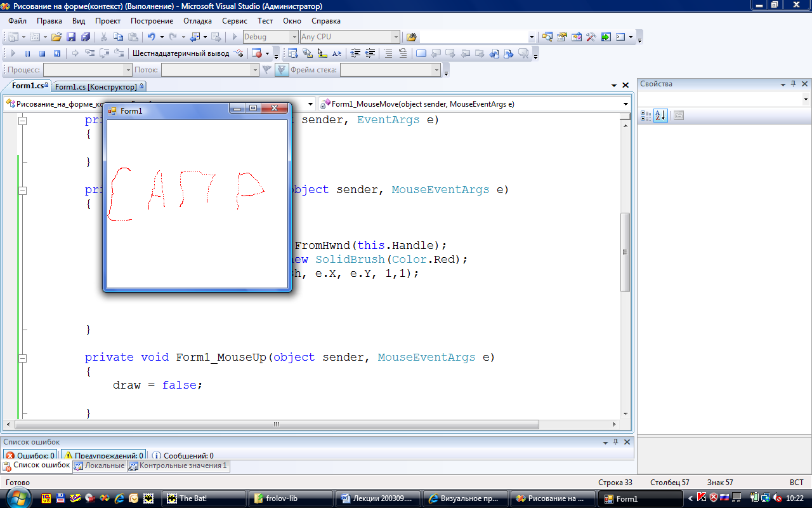The width and height of the screenshot is (812, 508).
Task: Comment out selected lines with the toolbar icon
Action: pos(388,53)
